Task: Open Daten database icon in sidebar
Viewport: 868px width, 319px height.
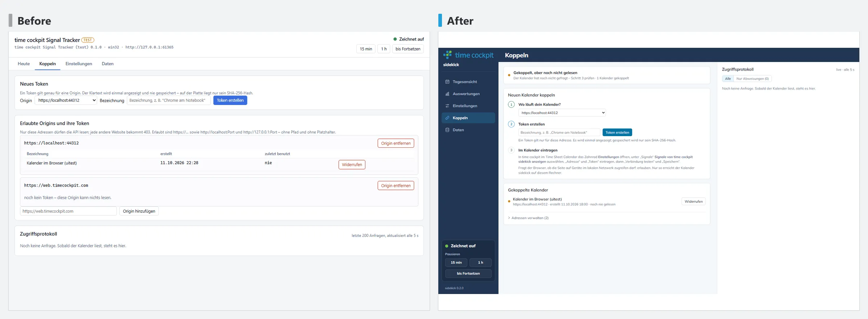Action: [447, 130]
